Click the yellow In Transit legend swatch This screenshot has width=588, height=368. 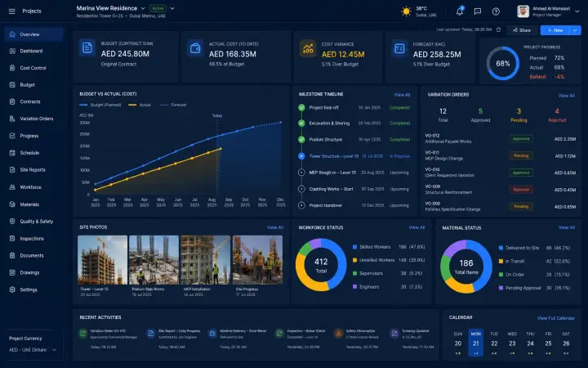click(x=501, y=262)
